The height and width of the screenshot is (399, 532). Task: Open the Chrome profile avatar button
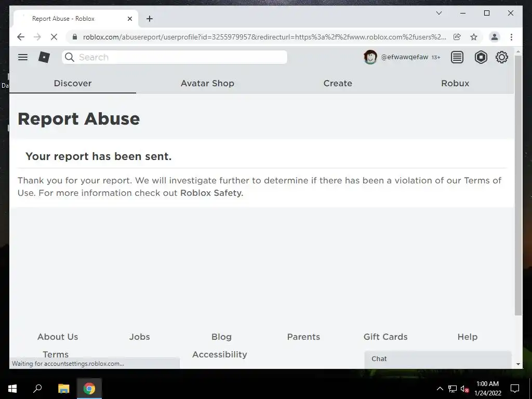click(495, 37)
